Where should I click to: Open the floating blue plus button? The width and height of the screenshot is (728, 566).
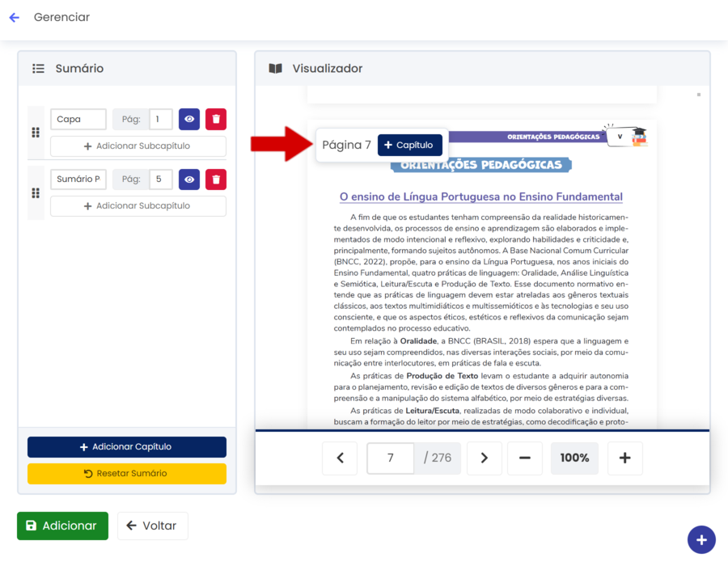pos(700,539)
